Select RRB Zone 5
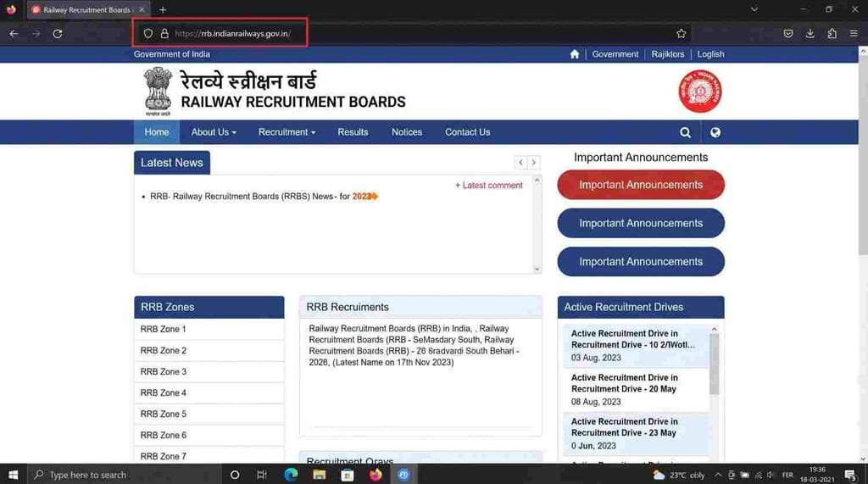Image resolution: width=868 pixels, height=484 pixels. 209,414
